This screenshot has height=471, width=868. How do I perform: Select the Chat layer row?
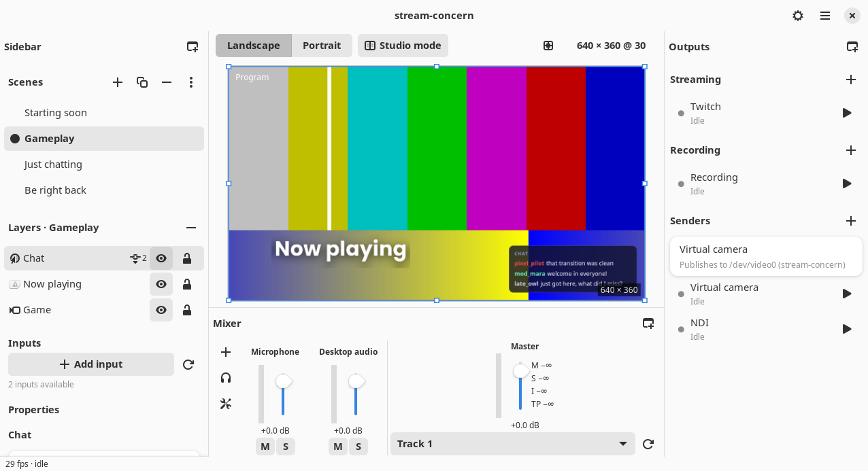104,258
